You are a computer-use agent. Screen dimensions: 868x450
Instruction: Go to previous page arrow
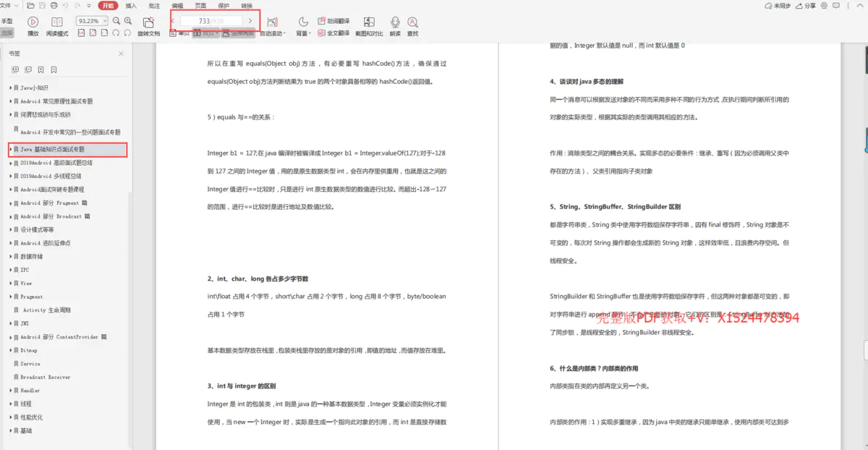[x=173, y=21]
